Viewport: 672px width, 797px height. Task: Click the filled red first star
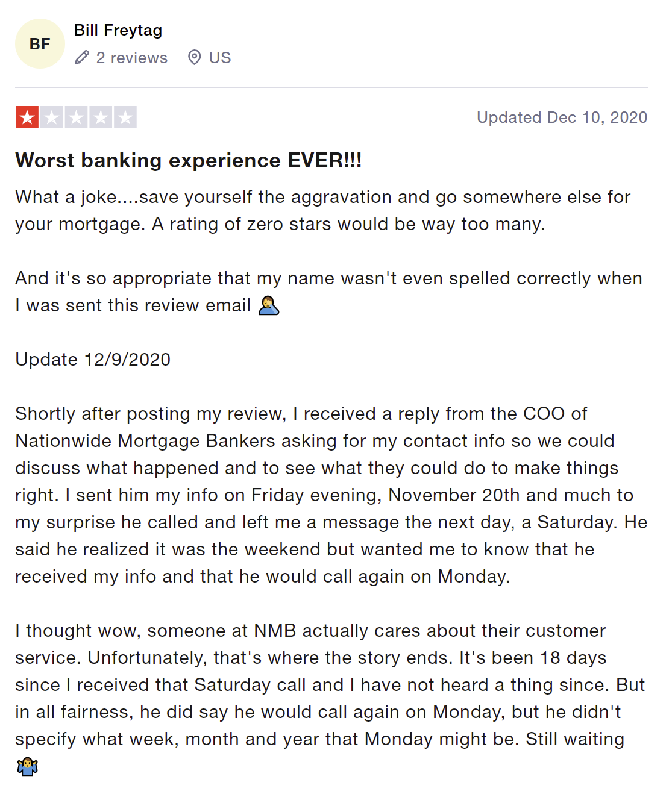27,117
